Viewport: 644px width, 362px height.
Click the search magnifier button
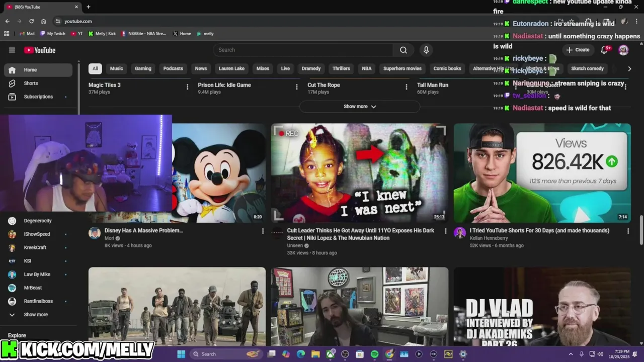pos(404,50)
